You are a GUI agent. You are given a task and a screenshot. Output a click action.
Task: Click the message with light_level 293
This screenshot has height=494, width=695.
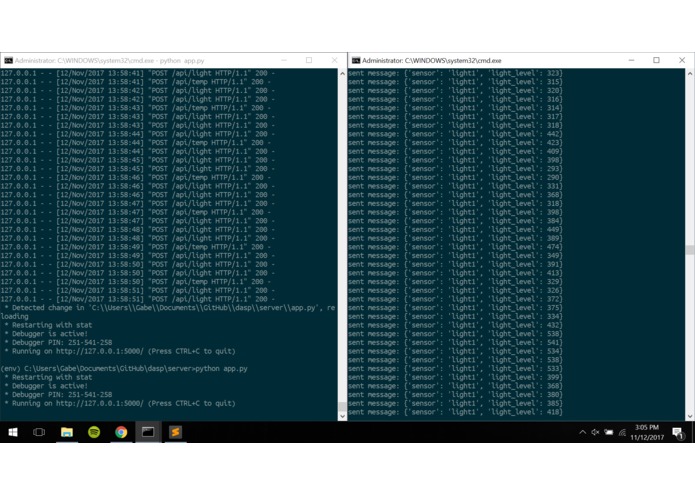point(455,169)
